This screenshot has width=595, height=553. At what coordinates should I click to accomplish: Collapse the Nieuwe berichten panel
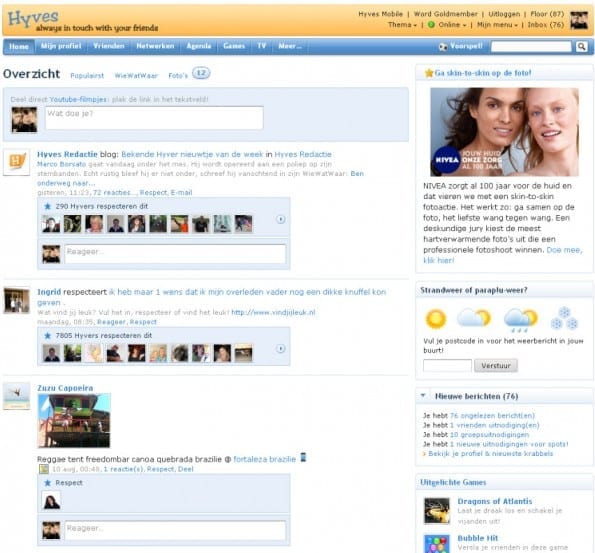423,395
